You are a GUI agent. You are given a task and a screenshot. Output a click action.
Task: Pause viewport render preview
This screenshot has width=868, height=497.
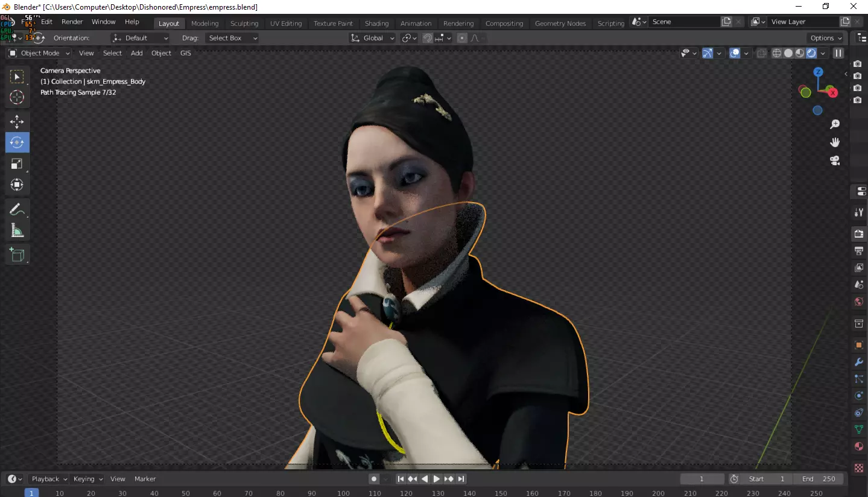tap(838, 53)
